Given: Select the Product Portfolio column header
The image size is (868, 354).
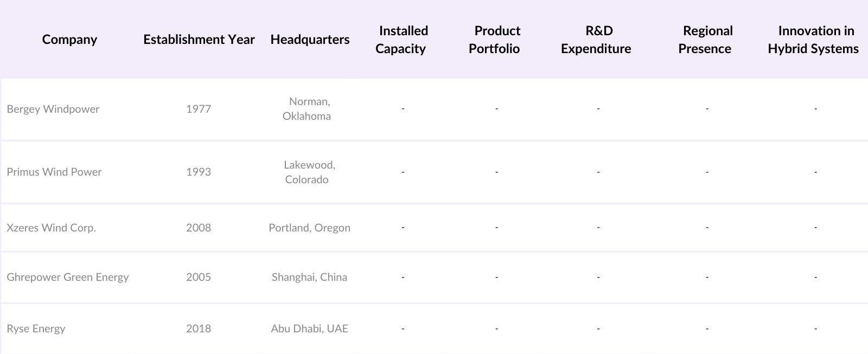Looking at the screenshot, I should 495,40.
